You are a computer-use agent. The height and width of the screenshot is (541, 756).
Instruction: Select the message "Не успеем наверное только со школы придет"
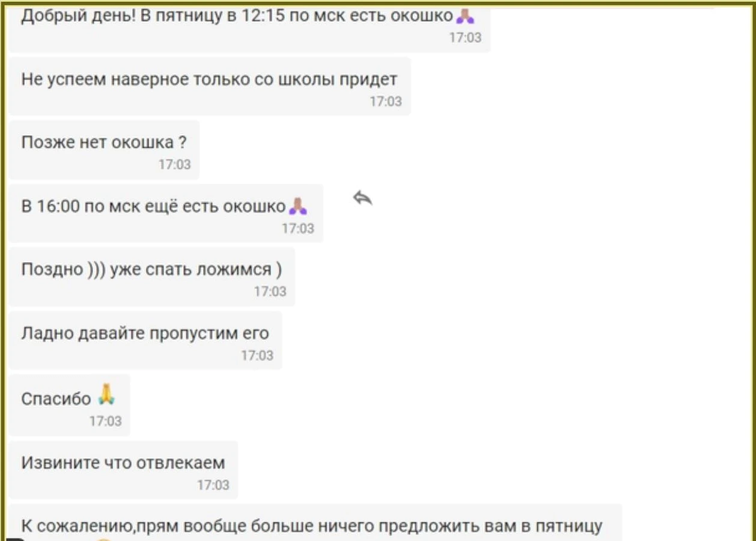(x=209, y=87)
